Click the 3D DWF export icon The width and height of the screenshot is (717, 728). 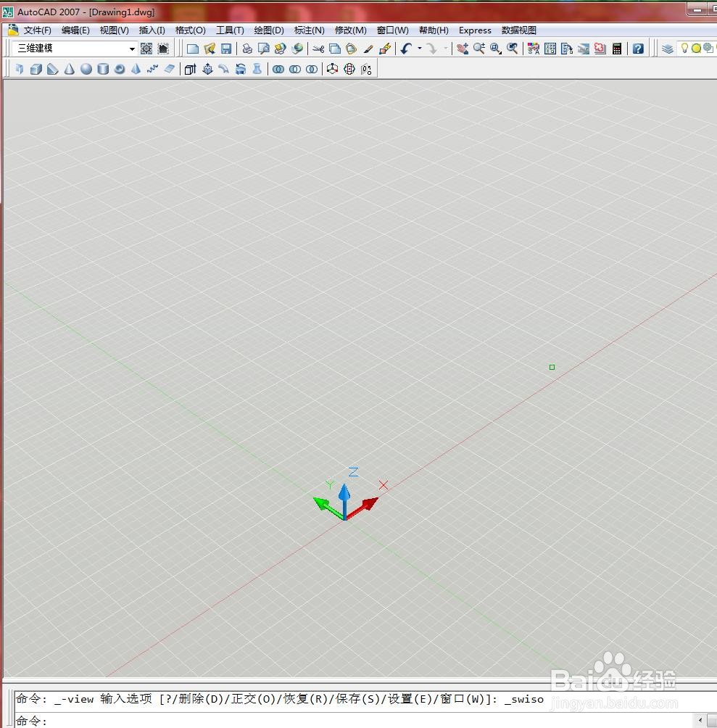(297, 49)
